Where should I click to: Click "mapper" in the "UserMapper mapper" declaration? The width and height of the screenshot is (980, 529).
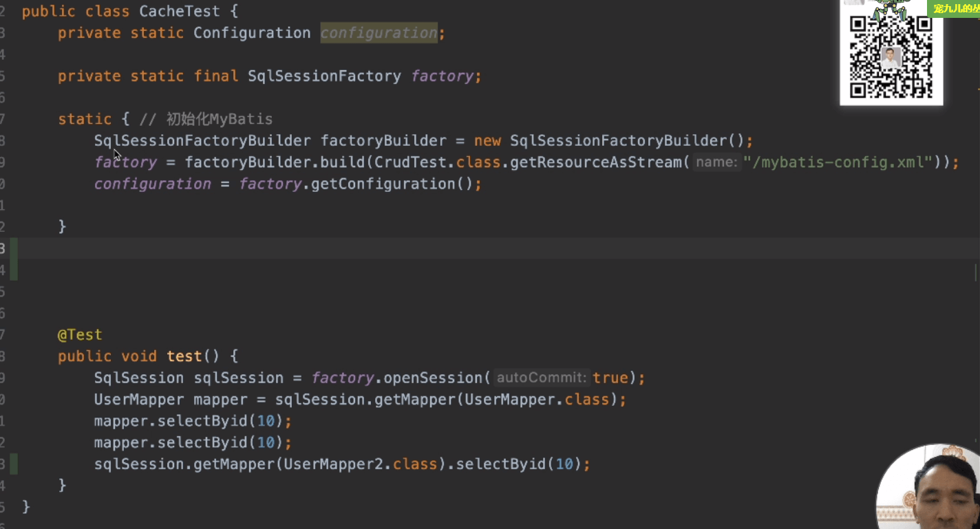[x=220, y=400]
